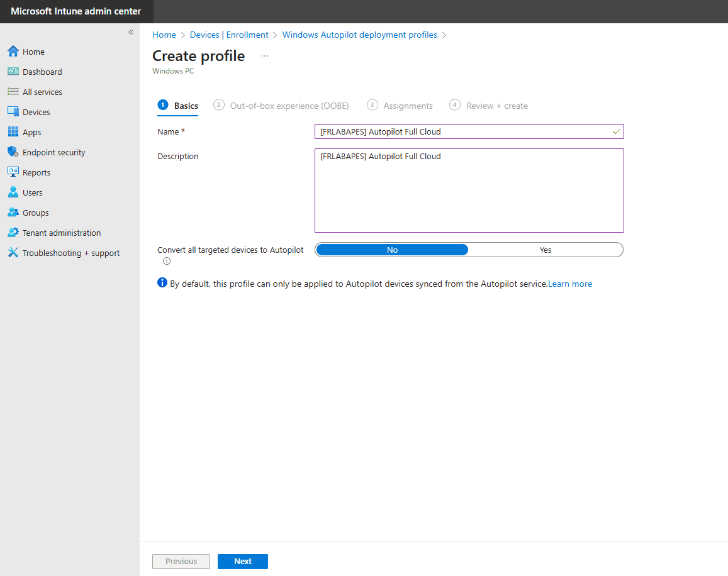Select the Endpoint security shield icon

click(14, 152)
